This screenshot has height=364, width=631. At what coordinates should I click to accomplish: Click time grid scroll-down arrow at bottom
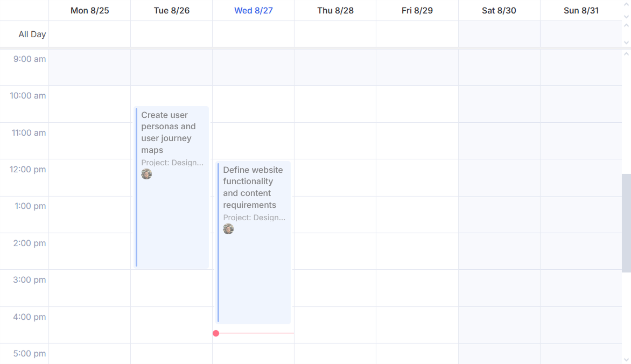pyautogui.click(x=626, y=359)
